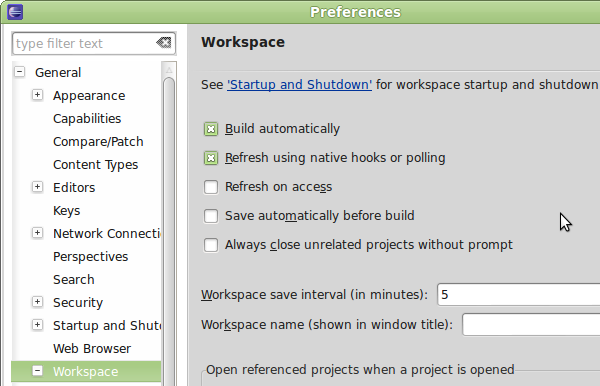
Task: Select Perspectives preference page
Action: [x=90, y=257]
